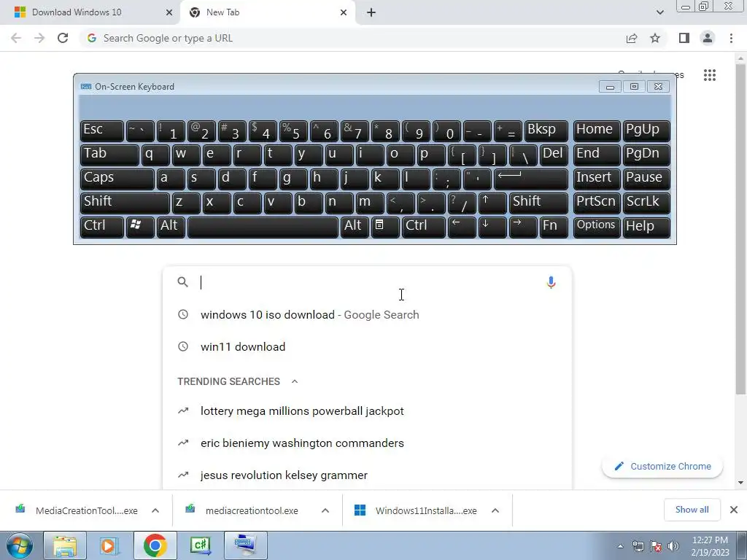The image size is (747, 560).
Task: Expand options for Windows11Installa....exe download
Action: [495, 510]
